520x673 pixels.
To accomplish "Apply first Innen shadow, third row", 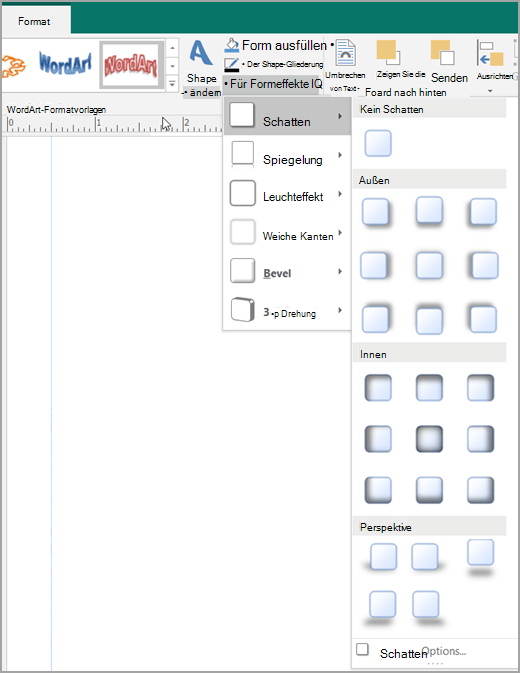I will (x=378, y=490).
